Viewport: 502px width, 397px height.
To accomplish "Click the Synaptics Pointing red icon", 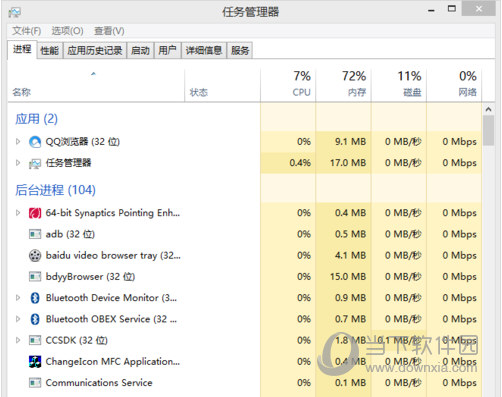I will pos(35,213).
